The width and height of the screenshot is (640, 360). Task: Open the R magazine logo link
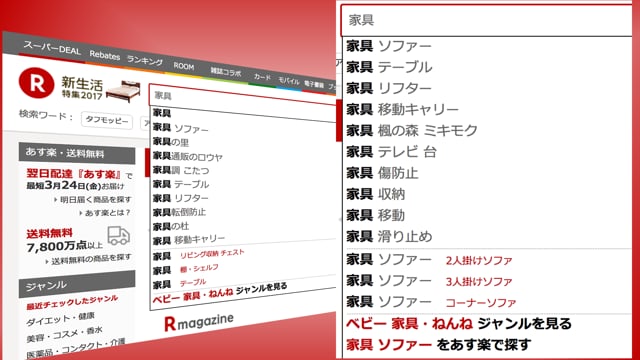tap(199, 322)
